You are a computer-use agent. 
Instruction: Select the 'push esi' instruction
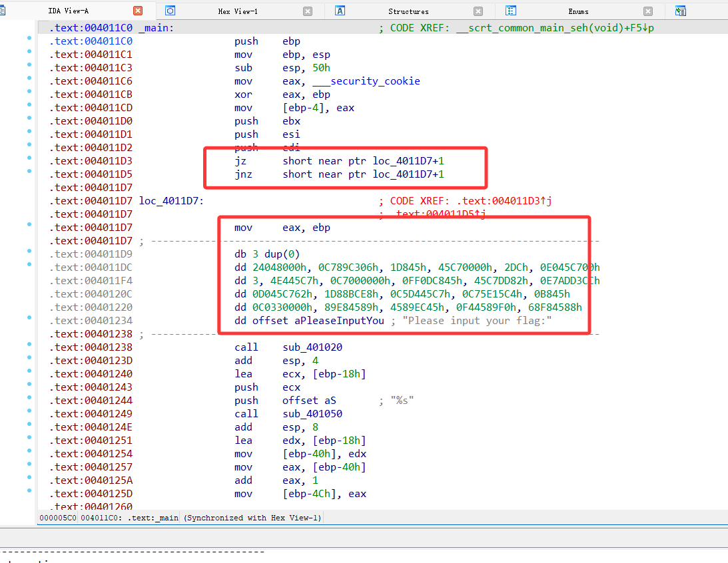pos(268,134)
